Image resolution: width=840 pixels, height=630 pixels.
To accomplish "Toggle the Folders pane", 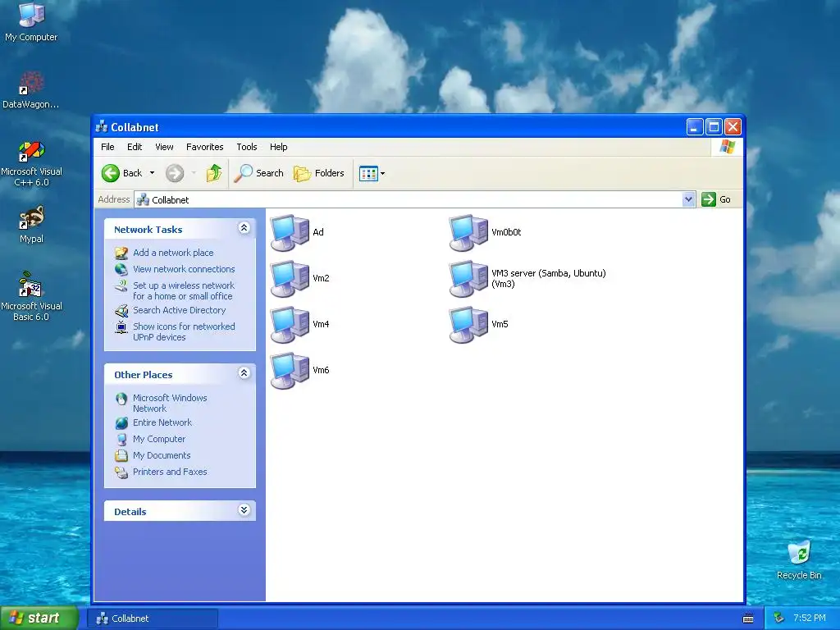I will pos(319,173).
